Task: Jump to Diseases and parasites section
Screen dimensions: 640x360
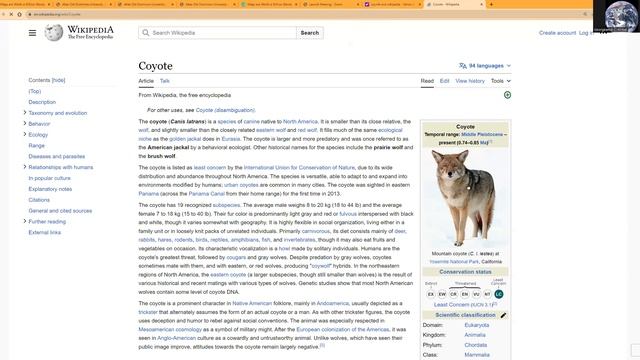Action: pyautogui.click(x=57, y=156)
